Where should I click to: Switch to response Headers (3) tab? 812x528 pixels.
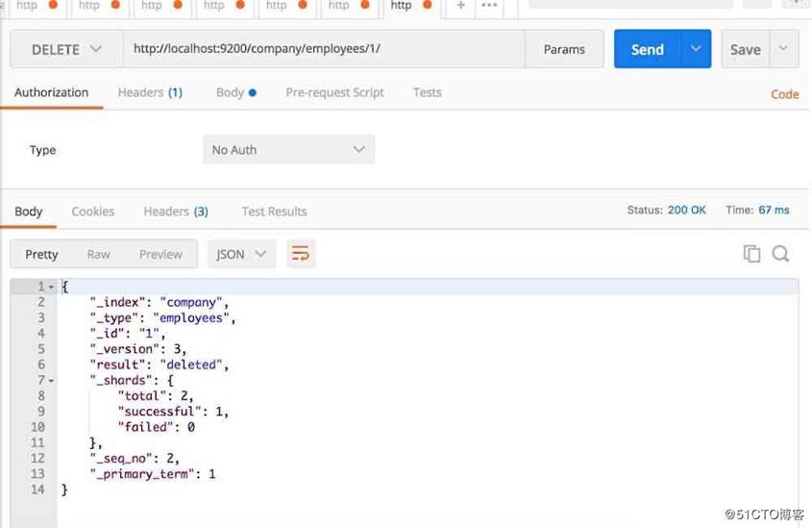[x=176, y=212]
